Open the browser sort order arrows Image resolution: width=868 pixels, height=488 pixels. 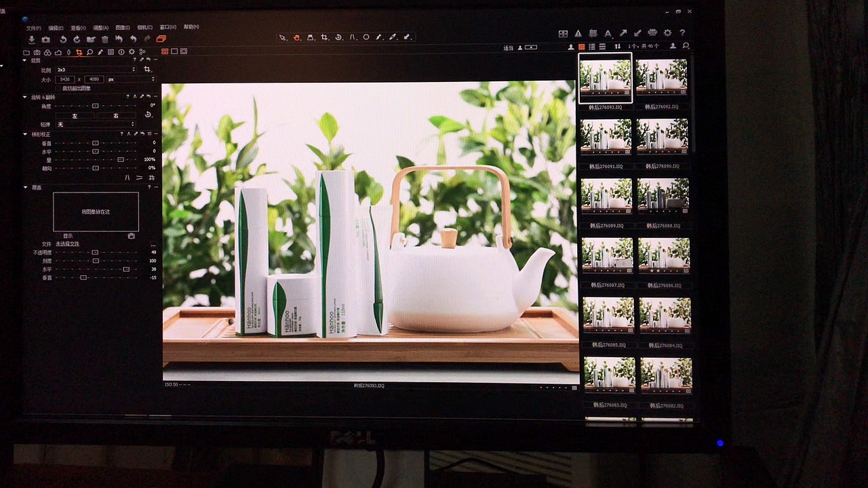point(617,47)
